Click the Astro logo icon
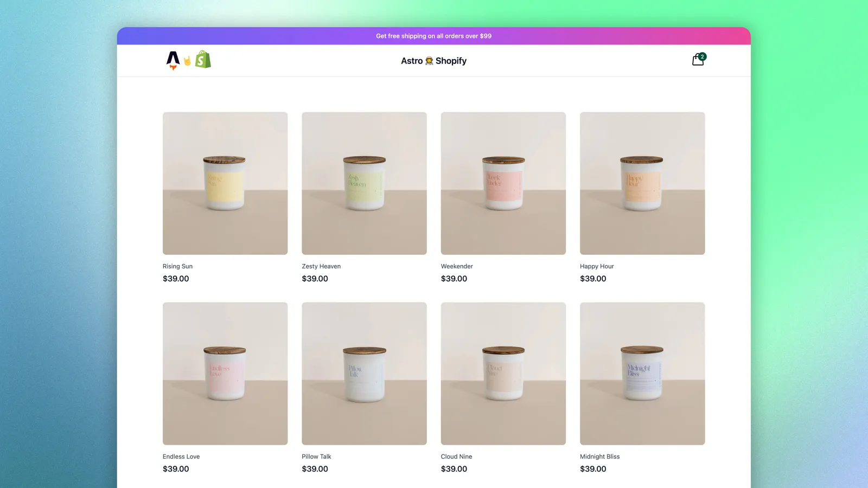This screenshot has height=488, width=868. coord(173,60)
